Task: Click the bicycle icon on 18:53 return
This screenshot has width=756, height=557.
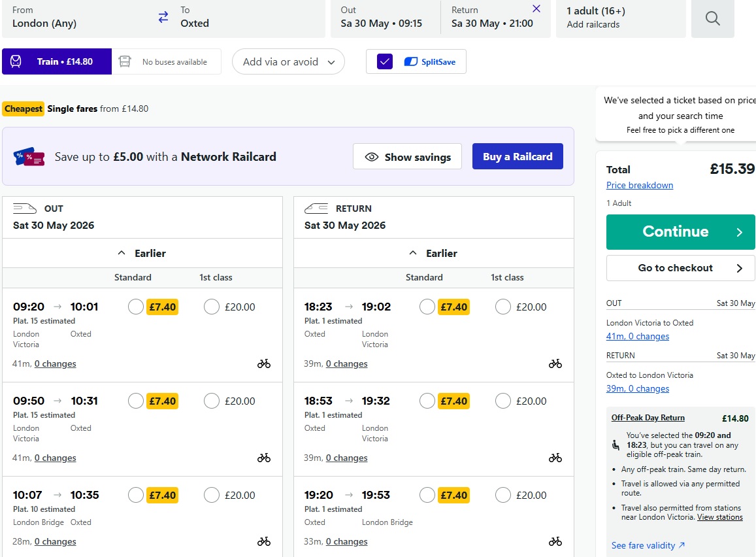Action: (x=555, y=458)
